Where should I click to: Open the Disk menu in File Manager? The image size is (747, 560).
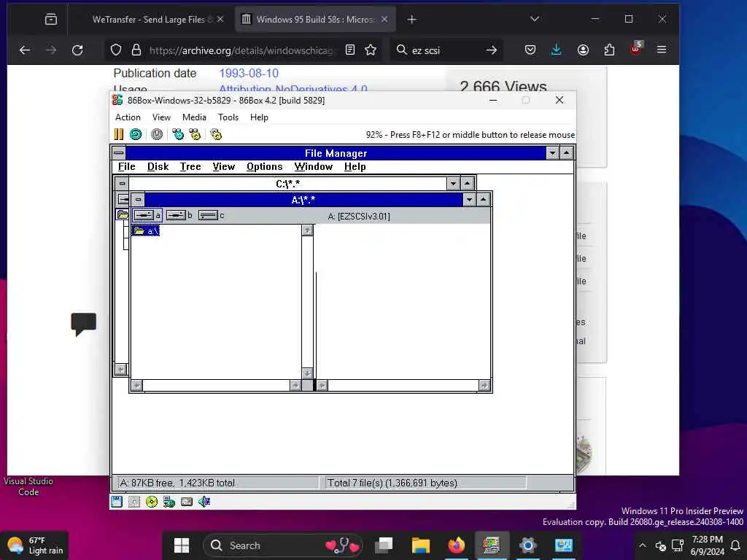[158, 167]
